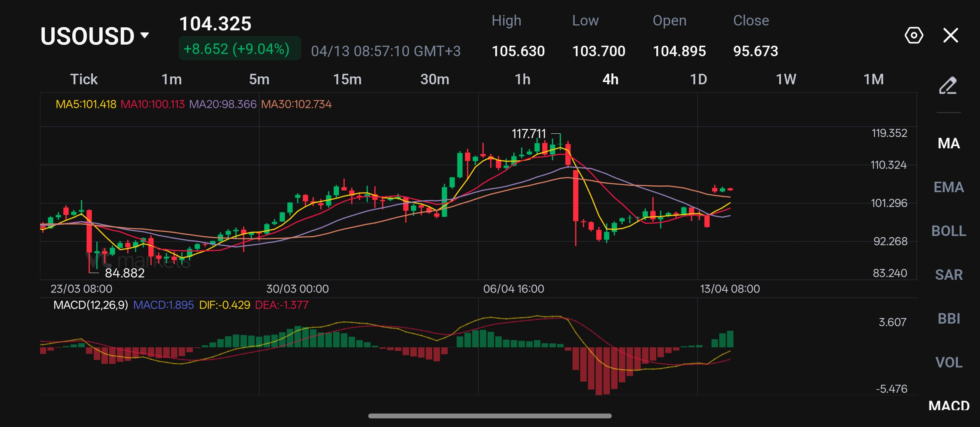Viewport: 980px width, 427px height.
Task: Select the 15m timeframe
Action: [347, 79]
